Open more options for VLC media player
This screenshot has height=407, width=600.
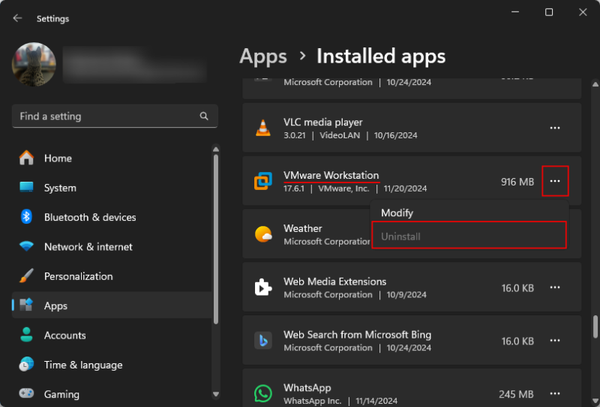pyautogui.click(x=555, y=128)
